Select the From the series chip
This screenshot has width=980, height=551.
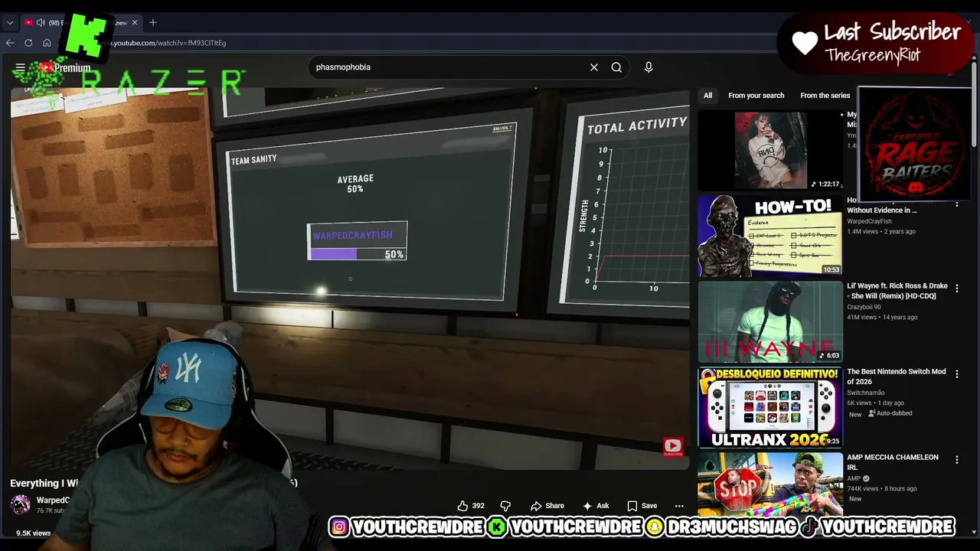point(825,96)
